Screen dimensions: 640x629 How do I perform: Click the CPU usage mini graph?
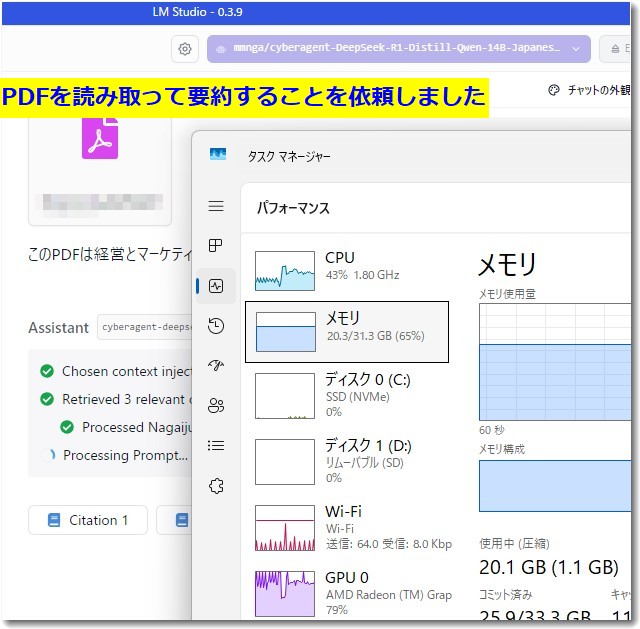tap(285, 271)
